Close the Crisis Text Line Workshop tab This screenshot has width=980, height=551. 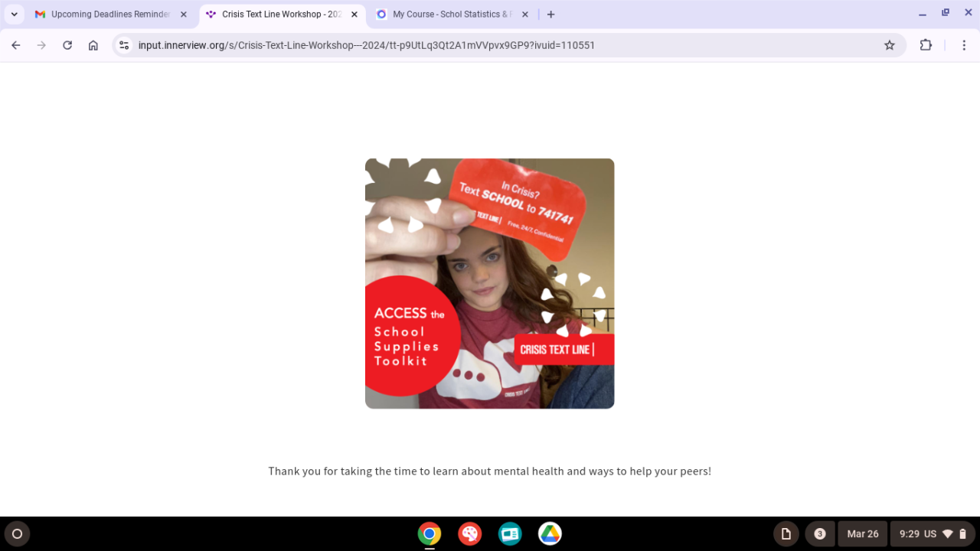click(x=354, y=14)
